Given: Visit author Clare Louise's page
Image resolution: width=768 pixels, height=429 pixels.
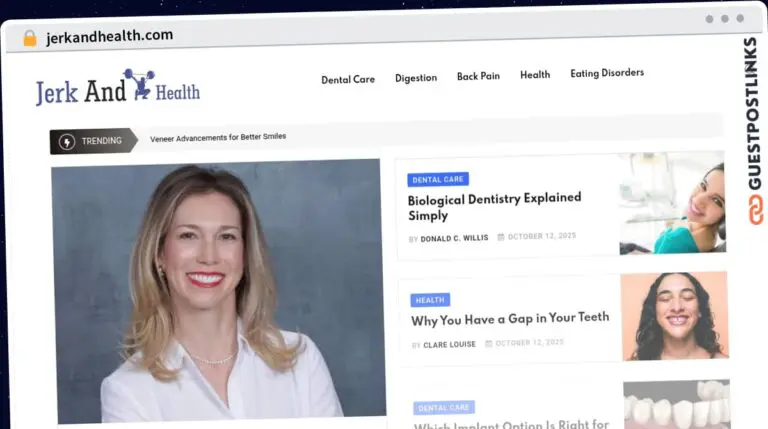Looking at the screenshot, I should [x=450, y=344].
